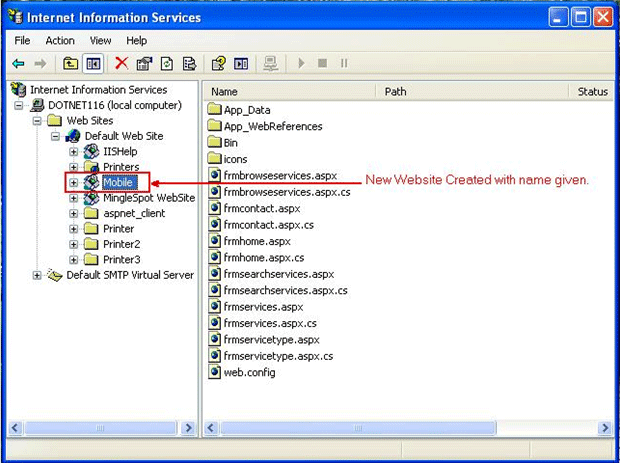Click the Default Web Site globe icon
The height and width of the screenshot is (463, 620).
coord(73,136)
